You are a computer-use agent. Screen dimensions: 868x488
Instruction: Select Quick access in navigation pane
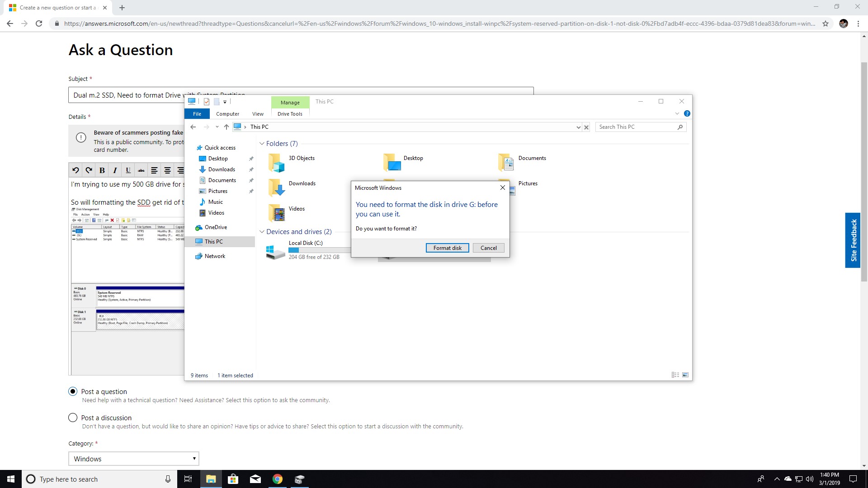point(220,148)
